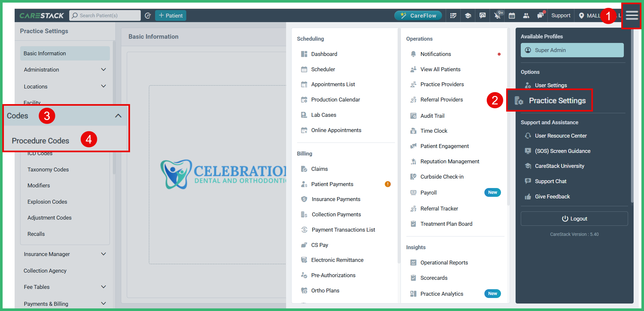Collapse the Codes section chevron

pos(118,115)
